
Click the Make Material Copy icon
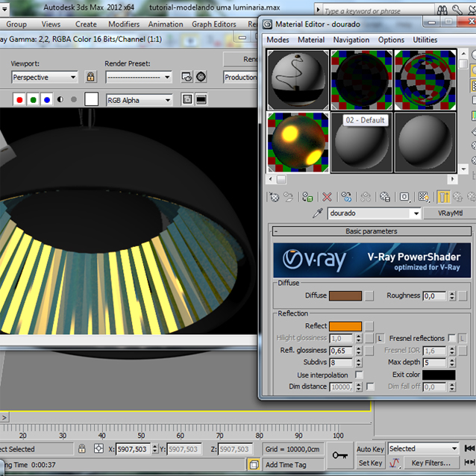[346, 197]
